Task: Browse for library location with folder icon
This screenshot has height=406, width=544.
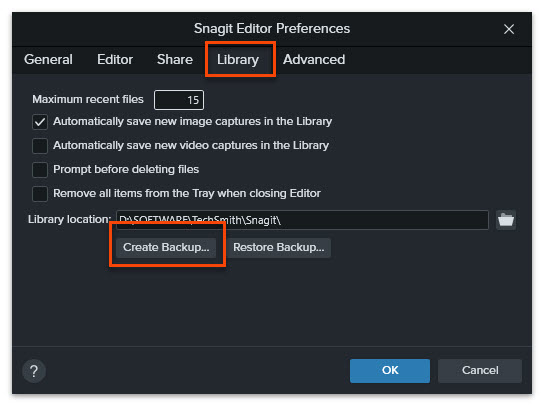Action: tap(505, 220)
